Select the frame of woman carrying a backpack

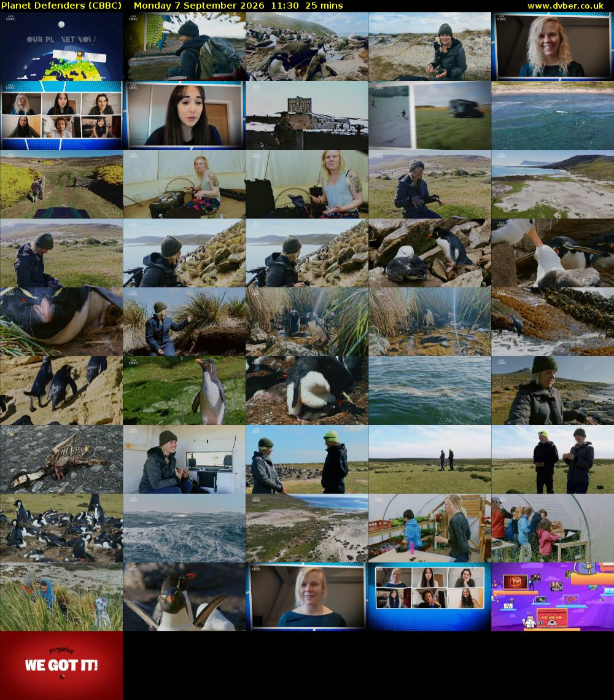[184, 47]
